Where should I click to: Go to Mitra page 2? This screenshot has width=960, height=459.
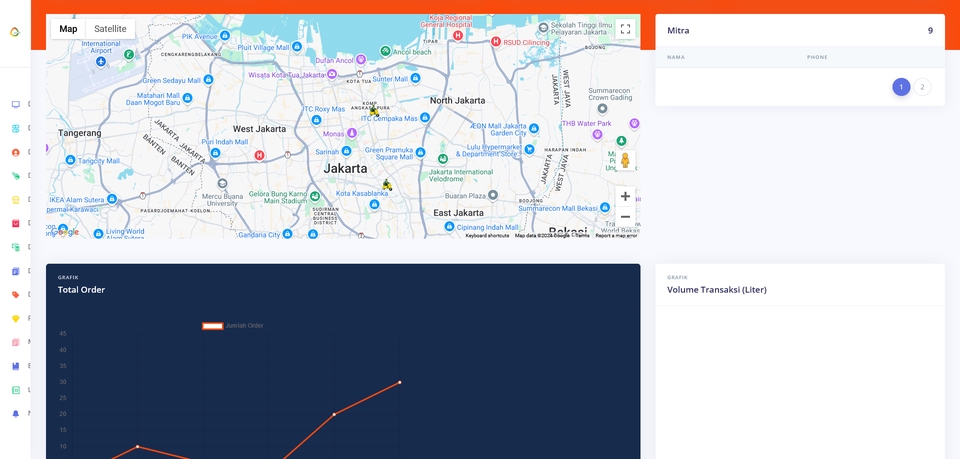922,87
